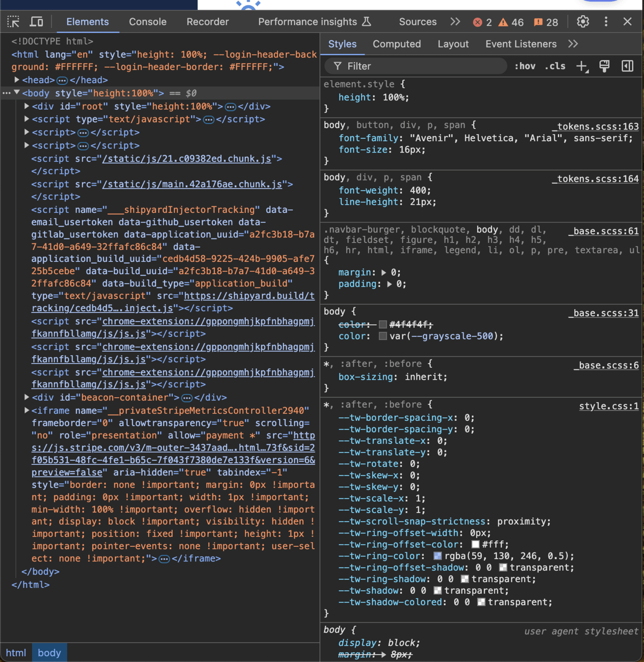Activate the inspect element picker icon
Screen dimensions: 644x662
point(13,22)
